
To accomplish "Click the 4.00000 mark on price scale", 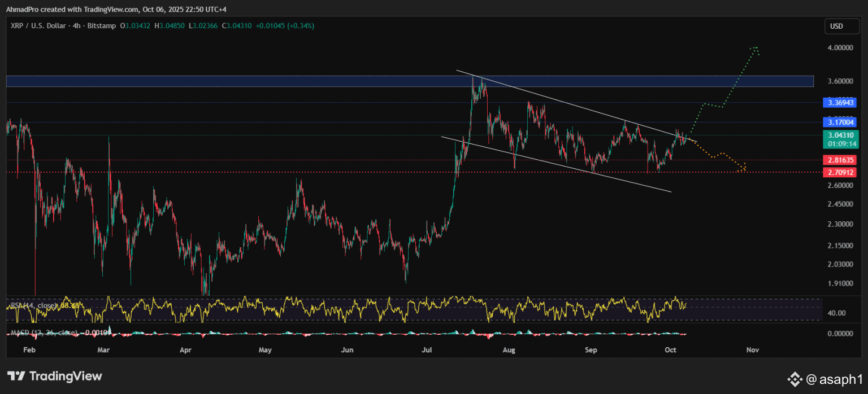I will coord(840,48).
